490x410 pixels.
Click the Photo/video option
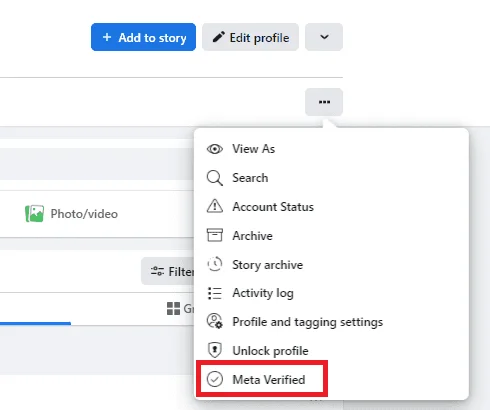tap(71, 214)
